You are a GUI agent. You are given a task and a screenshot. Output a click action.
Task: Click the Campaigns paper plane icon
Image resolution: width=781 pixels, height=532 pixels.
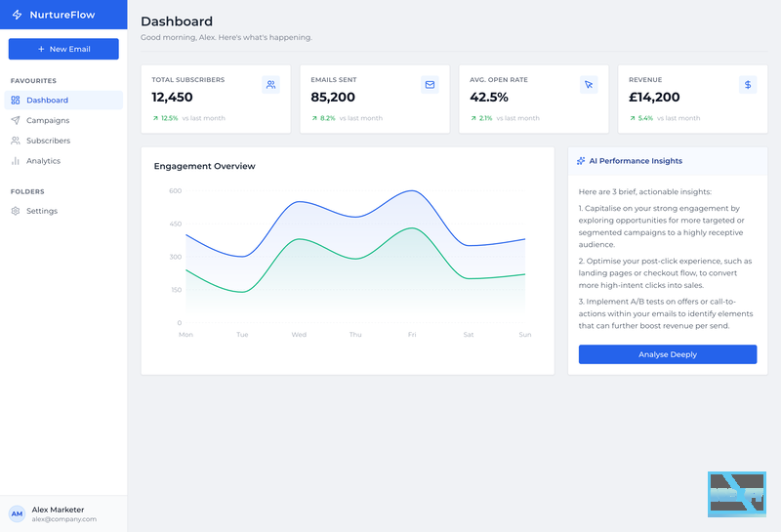16,120
